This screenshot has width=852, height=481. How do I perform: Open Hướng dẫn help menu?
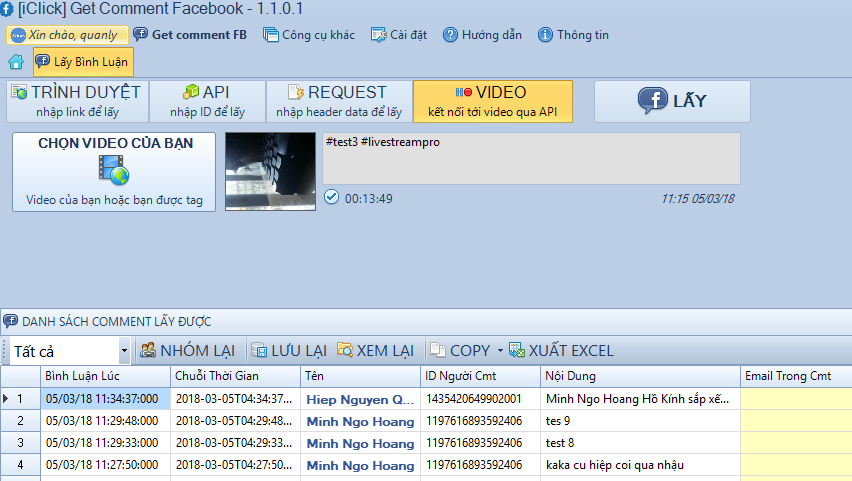click(x=483, y=35)
